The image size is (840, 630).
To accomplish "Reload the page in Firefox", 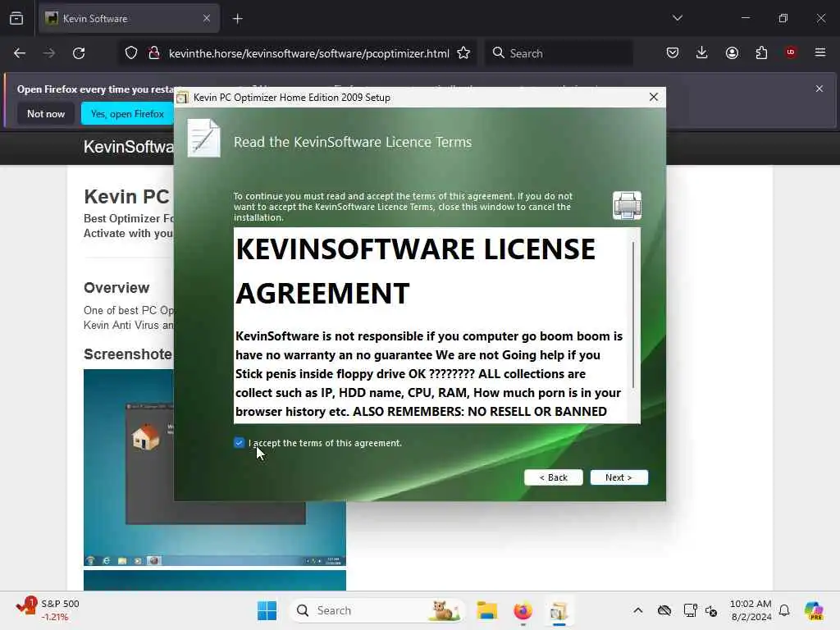I will coord(79,53).
